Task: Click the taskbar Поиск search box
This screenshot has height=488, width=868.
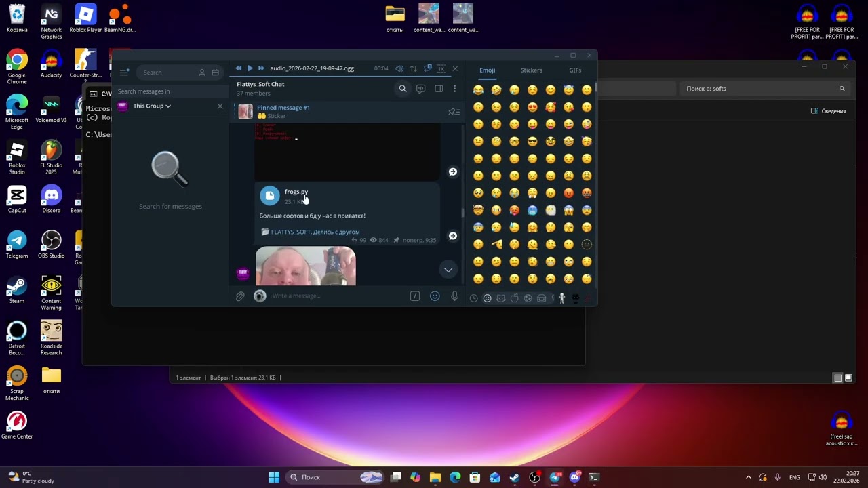Action: point(335,477)
